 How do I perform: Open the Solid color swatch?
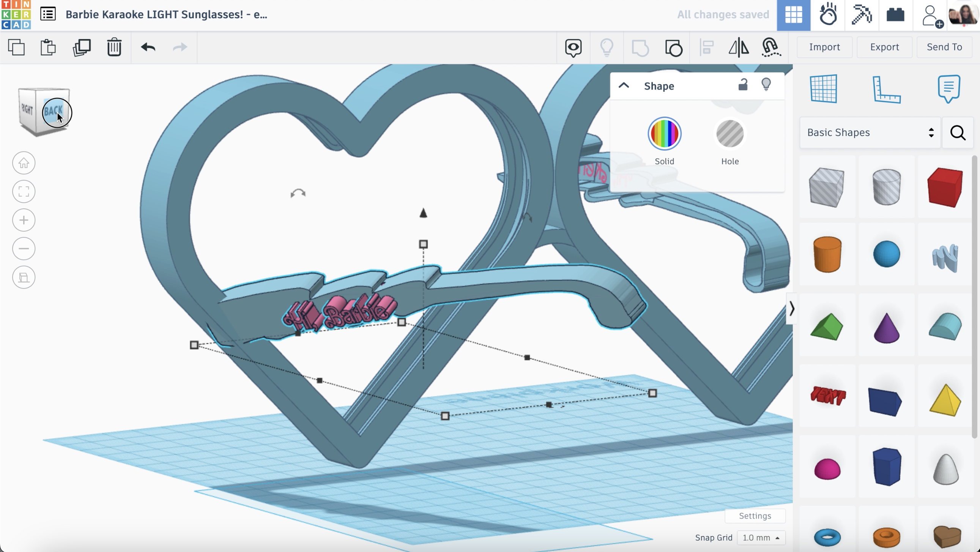(664, 134)
